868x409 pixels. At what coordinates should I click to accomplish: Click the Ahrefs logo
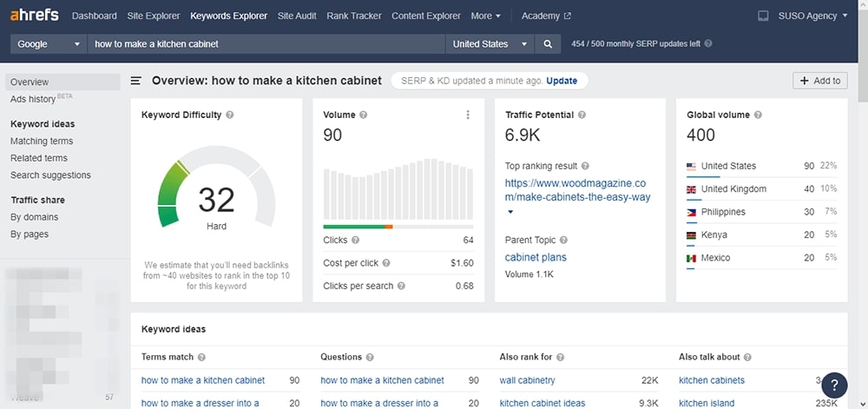click(x=35, y=16)
